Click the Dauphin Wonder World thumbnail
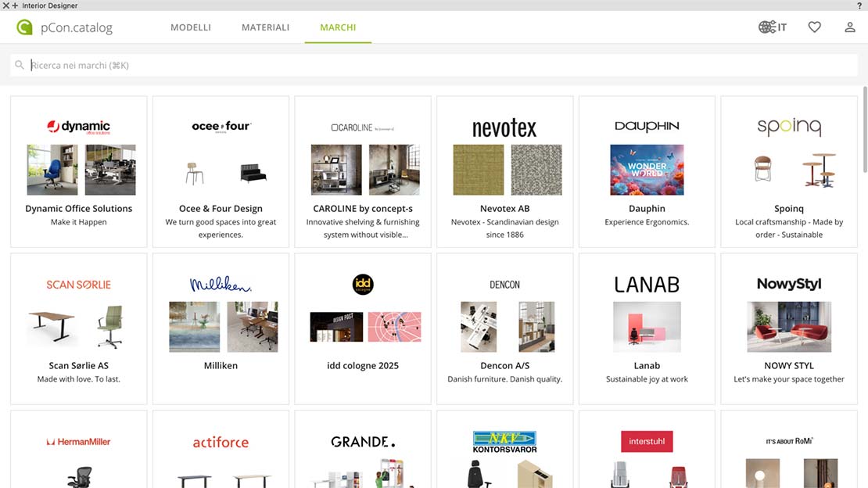868x488 pixels. [x=647, y=170]
